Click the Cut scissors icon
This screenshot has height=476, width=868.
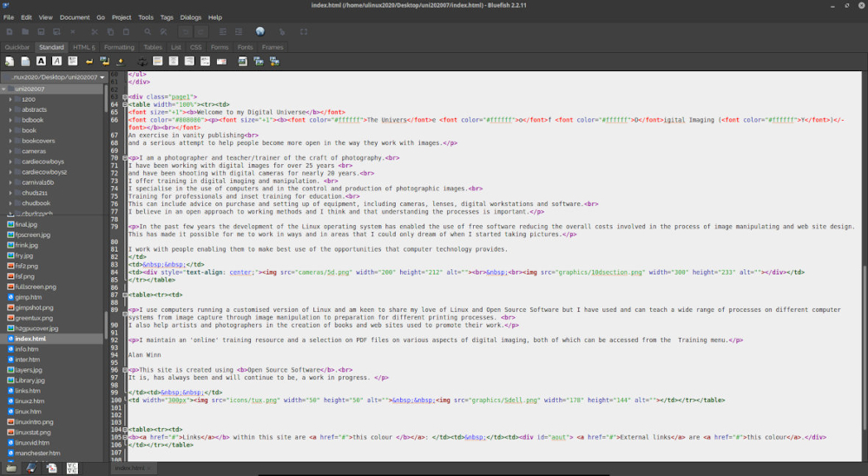[x=95, y=31]
